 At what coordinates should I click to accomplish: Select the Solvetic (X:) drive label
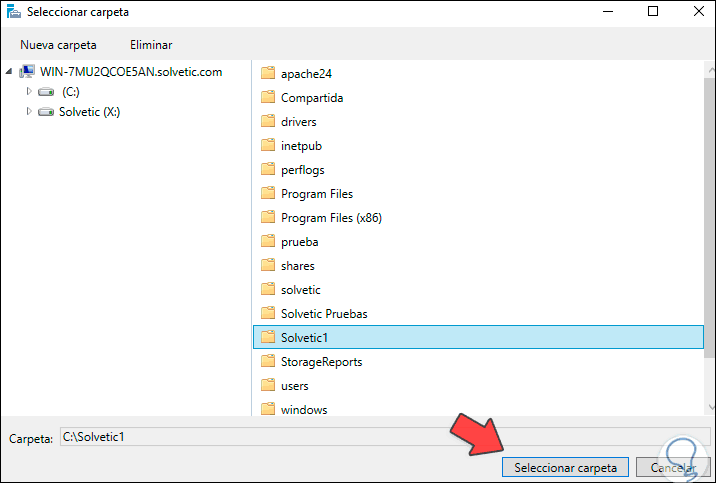tap(90, 112)
